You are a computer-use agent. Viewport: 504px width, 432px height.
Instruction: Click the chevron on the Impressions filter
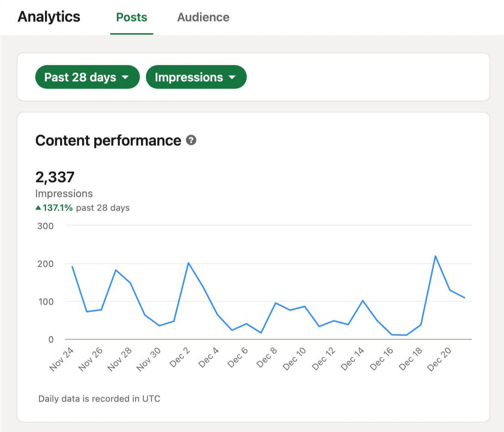coord(232,77)
